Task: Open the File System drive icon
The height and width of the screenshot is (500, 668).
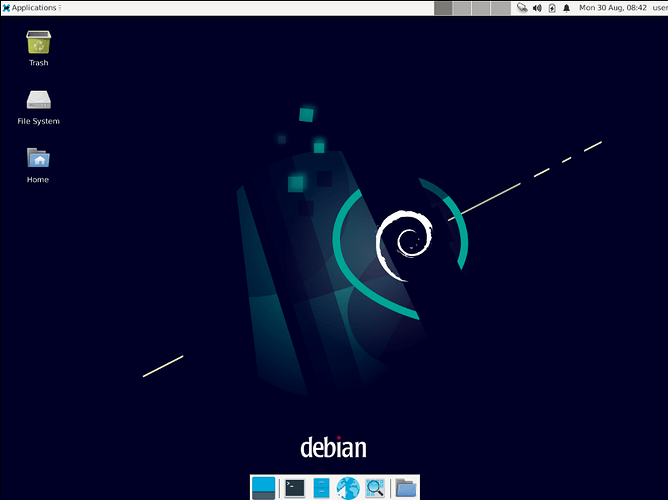Action: [x=38, y=101]
